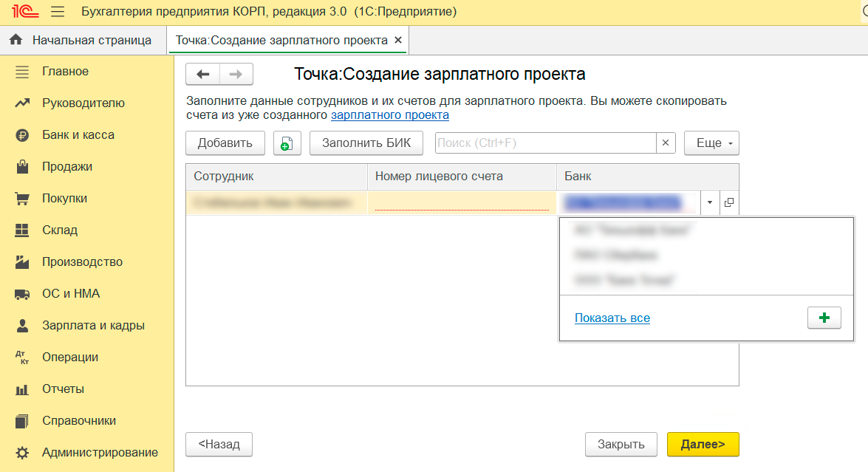Click the back arrow navigation button
Screen dimensions: 868x472
[203, 74]
